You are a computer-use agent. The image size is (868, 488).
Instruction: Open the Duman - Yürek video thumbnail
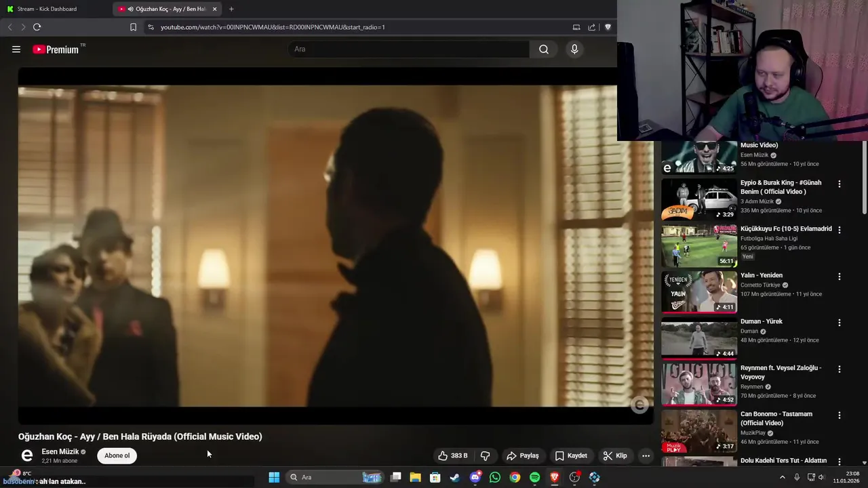point(699,338)
